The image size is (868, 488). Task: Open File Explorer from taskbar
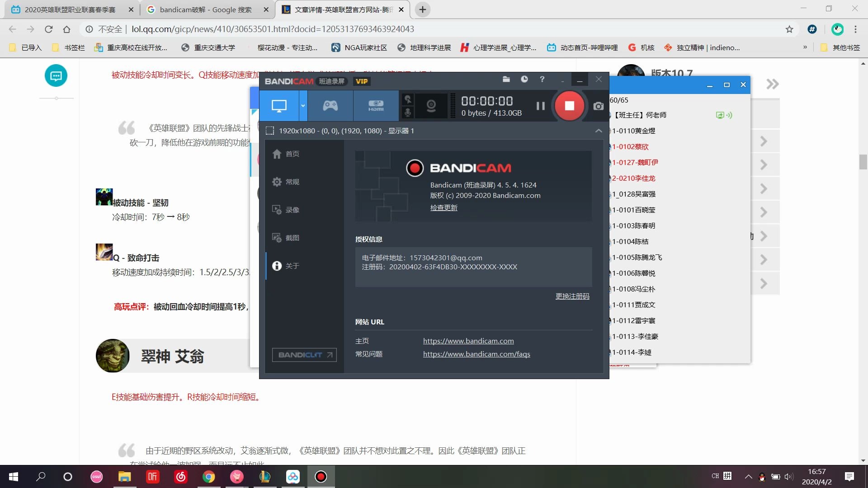click(124, 477)
